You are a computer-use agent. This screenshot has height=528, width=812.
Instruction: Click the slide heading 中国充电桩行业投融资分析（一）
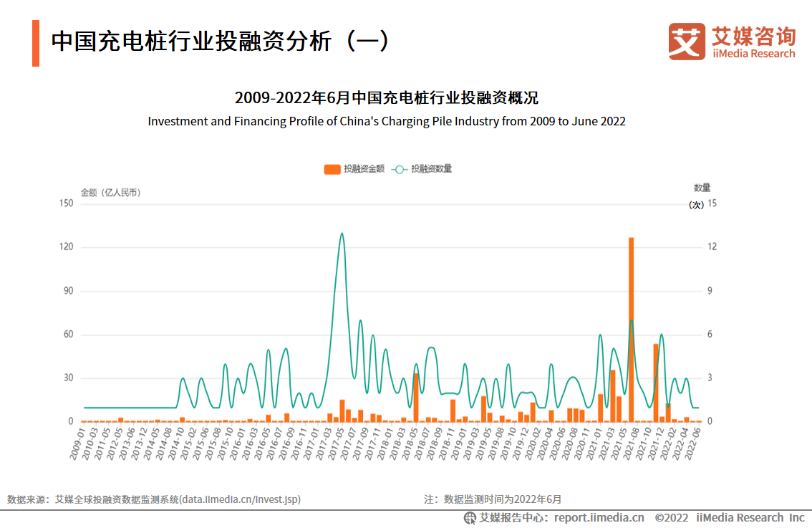coord(221,42)
